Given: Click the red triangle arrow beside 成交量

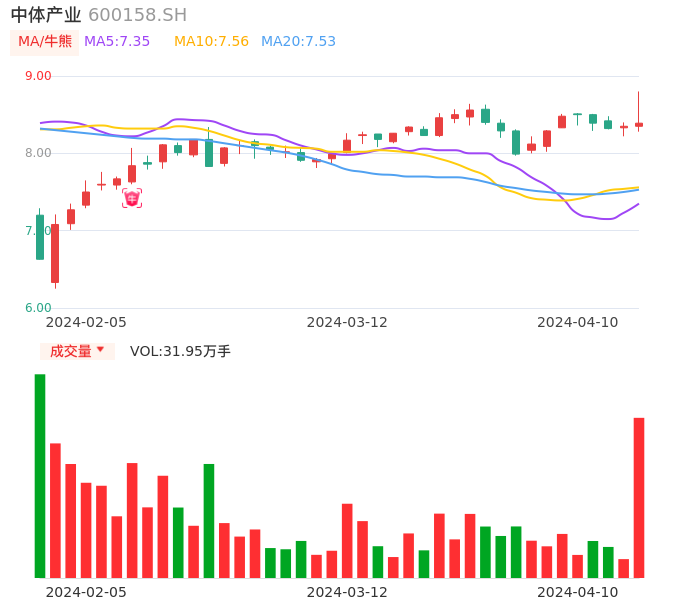Looking at the screenshot, I should [100, 350].
